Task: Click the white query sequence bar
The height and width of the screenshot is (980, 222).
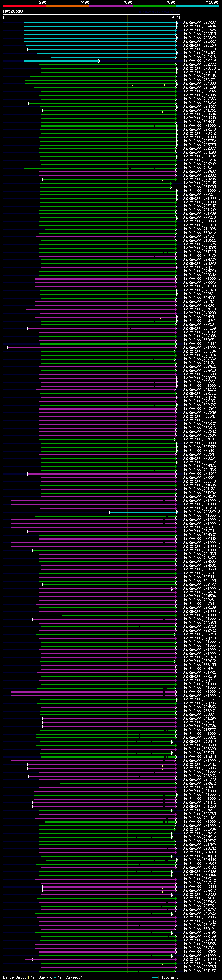Action: pyautogui.click(x=92, y=14)
